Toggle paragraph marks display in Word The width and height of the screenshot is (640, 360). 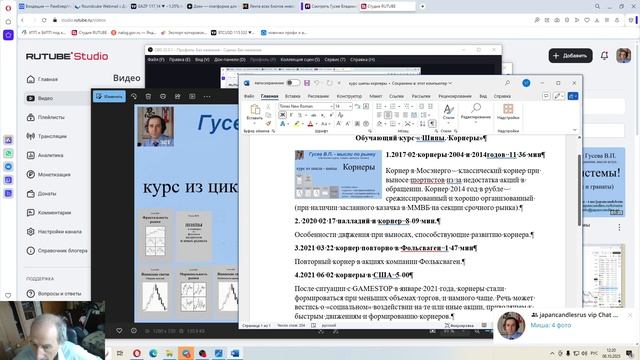[x=431, y=124]
